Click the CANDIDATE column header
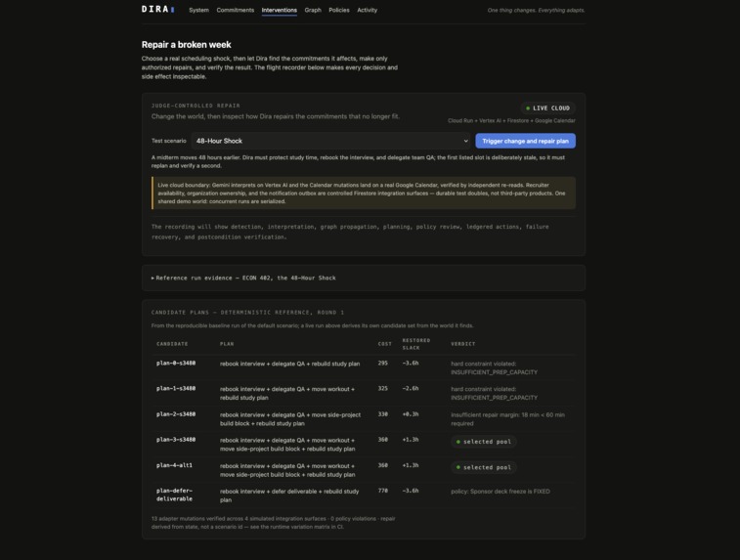 tap(172, 344)
